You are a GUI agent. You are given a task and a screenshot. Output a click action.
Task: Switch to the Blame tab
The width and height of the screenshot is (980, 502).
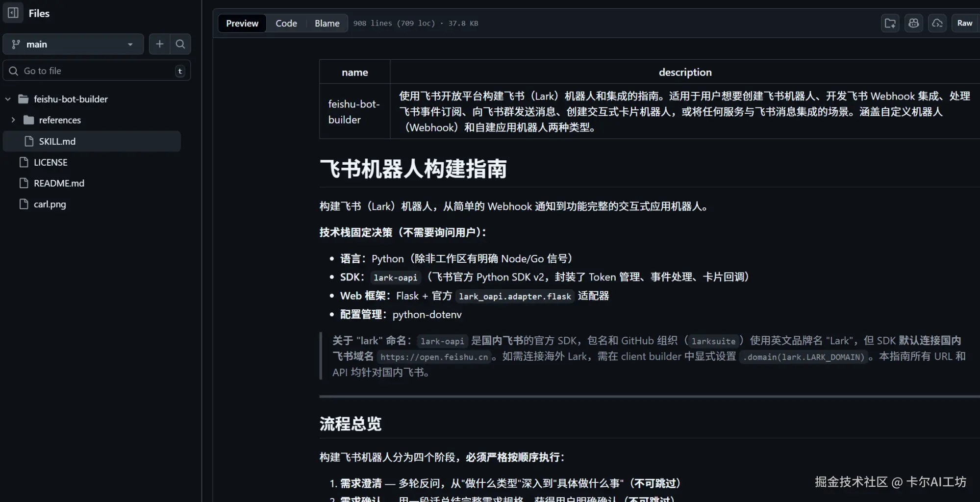(327, 23)
